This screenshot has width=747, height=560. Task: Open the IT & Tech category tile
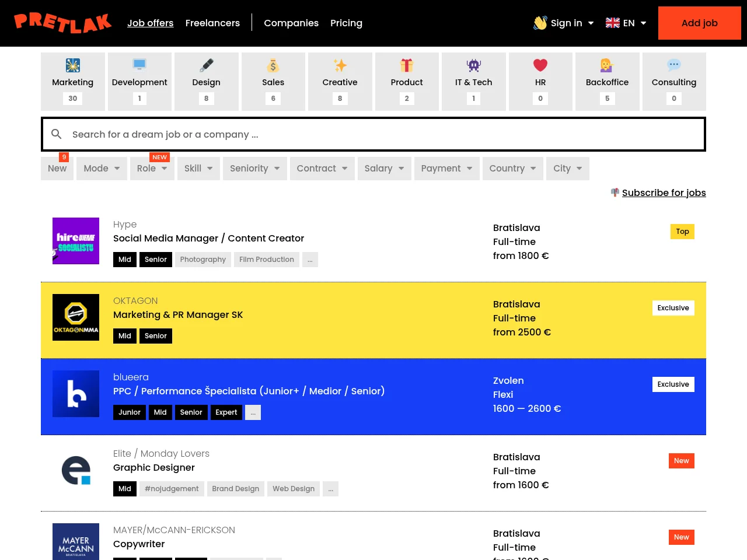[474, 82]
